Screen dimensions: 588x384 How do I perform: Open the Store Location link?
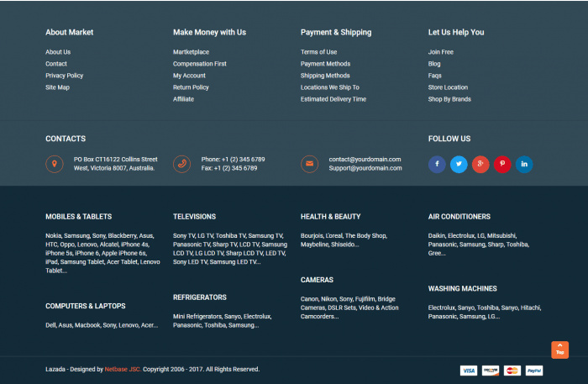pyautogui.click(x=448, y=87)
